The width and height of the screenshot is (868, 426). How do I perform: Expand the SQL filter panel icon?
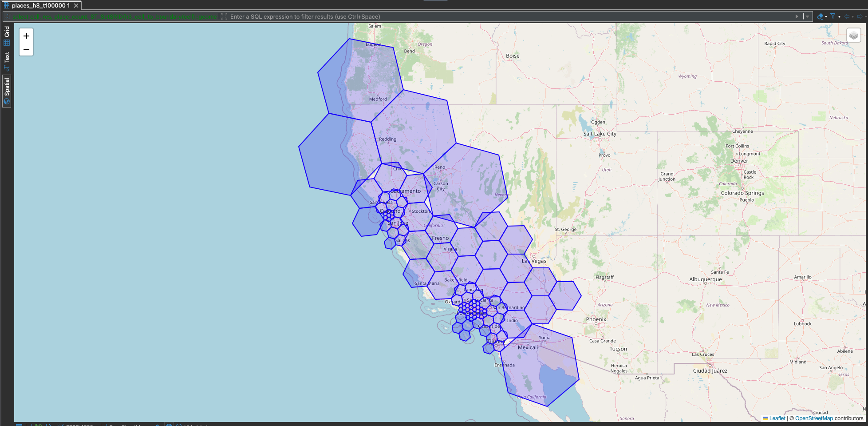[x=224, y=16]
